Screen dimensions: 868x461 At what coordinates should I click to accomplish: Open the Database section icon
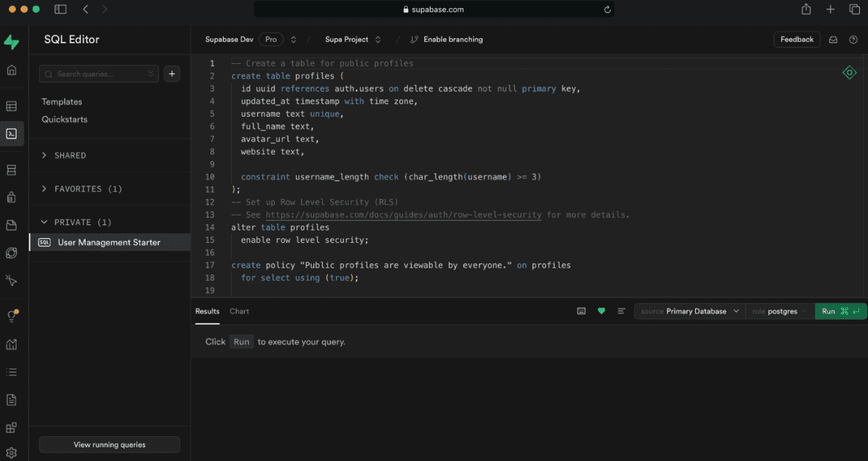click(11, 169)
